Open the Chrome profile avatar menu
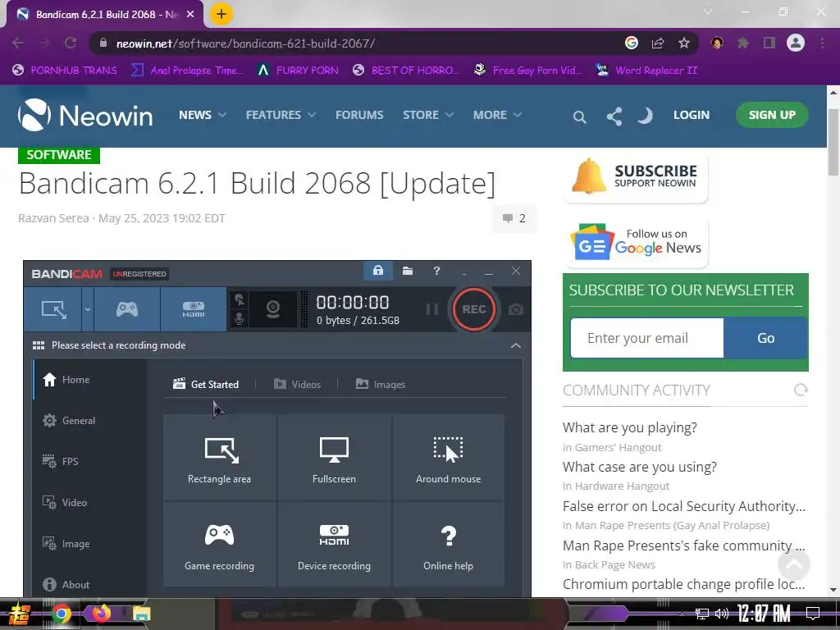840x630 pixels. (796, 43)
